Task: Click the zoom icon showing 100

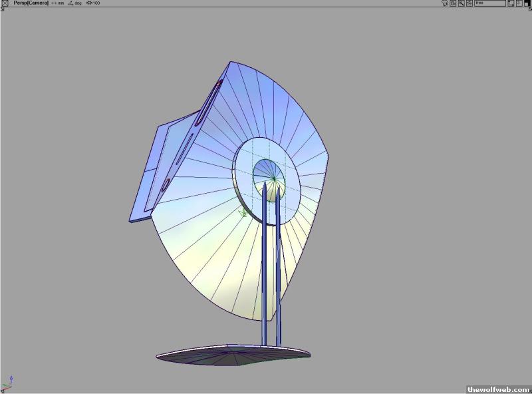Action: tap(93, 3)
